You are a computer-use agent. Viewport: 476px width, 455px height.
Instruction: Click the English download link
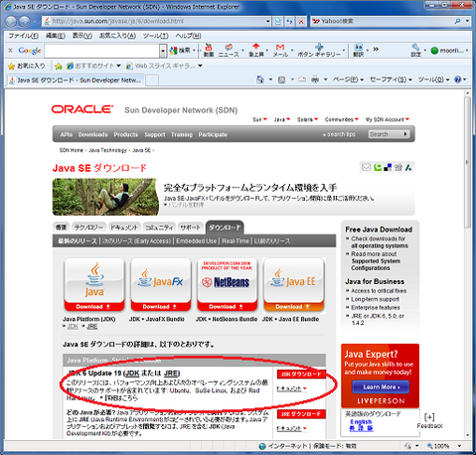(x=361, y=421)
